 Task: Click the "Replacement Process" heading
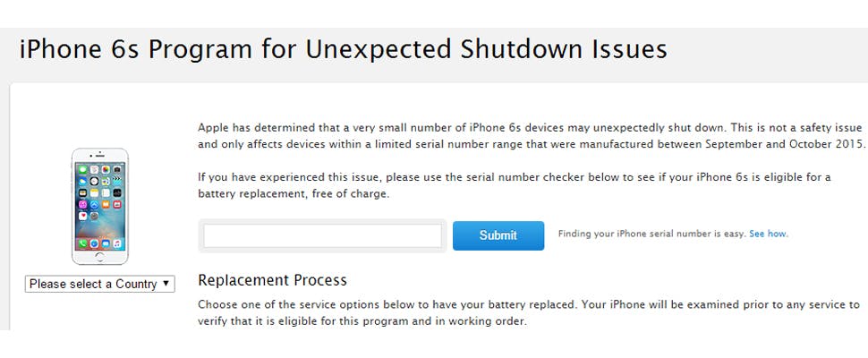coord(272,280)
